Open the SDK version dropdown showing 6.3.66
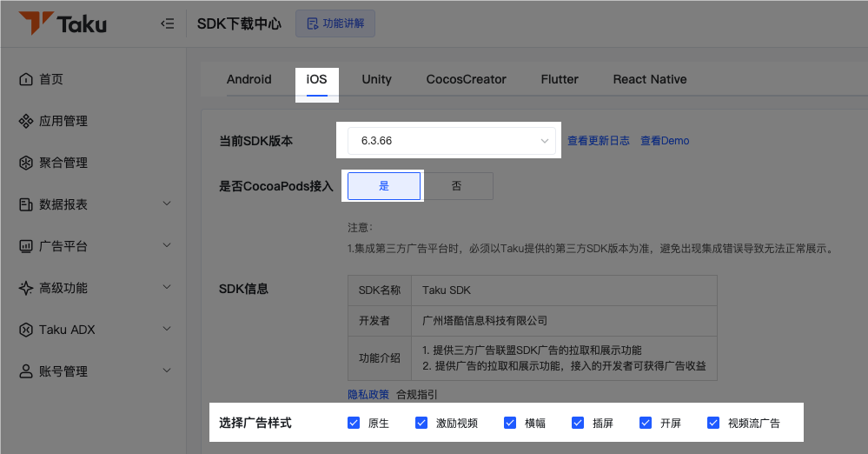 pyautogui.click(x=451, y=141)
